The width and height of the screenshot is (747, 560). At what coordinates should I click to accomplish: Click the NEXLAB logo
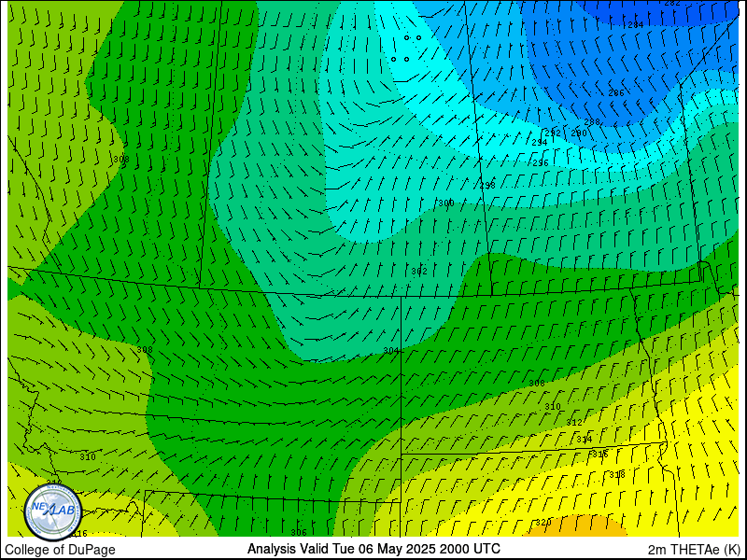point(53,511)
